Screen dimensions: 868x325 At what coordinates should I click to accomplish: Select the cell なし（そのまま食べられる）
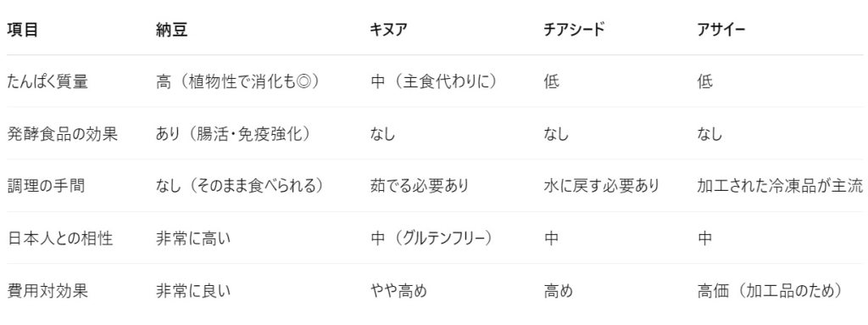tap(240, 186)
